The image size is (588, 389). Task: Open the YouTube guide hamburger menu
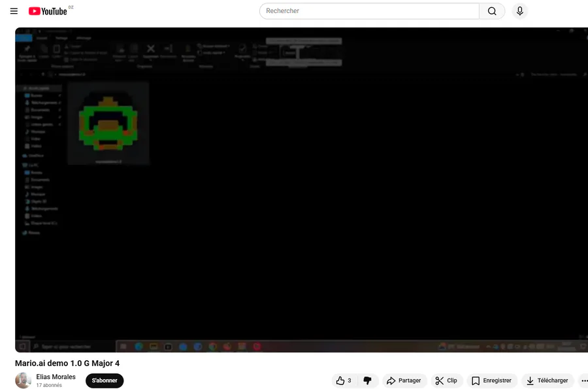click(x=14, y=11)
